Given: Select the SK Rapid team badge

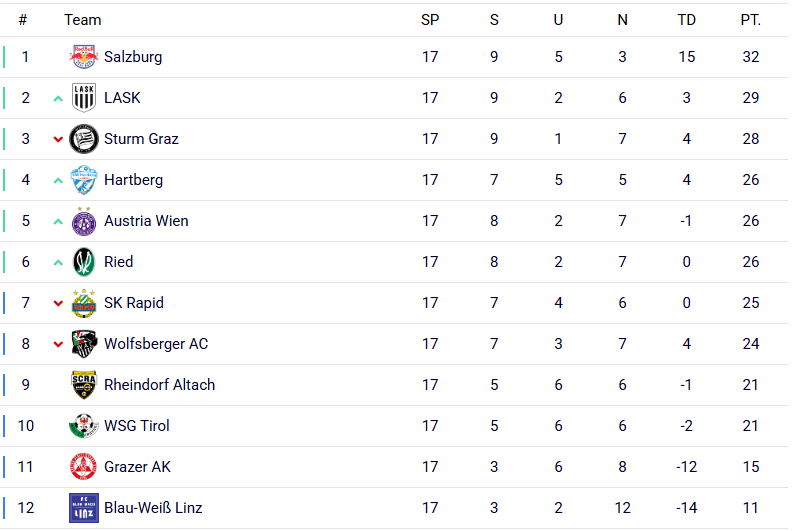Looking at the screenshot, I should [84, 303].
